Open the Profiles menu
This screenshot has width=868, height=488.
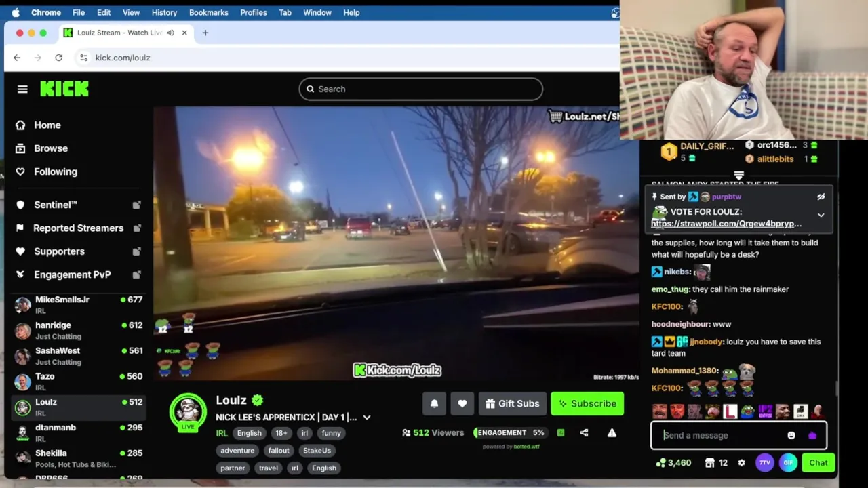(x=254, y=12)
